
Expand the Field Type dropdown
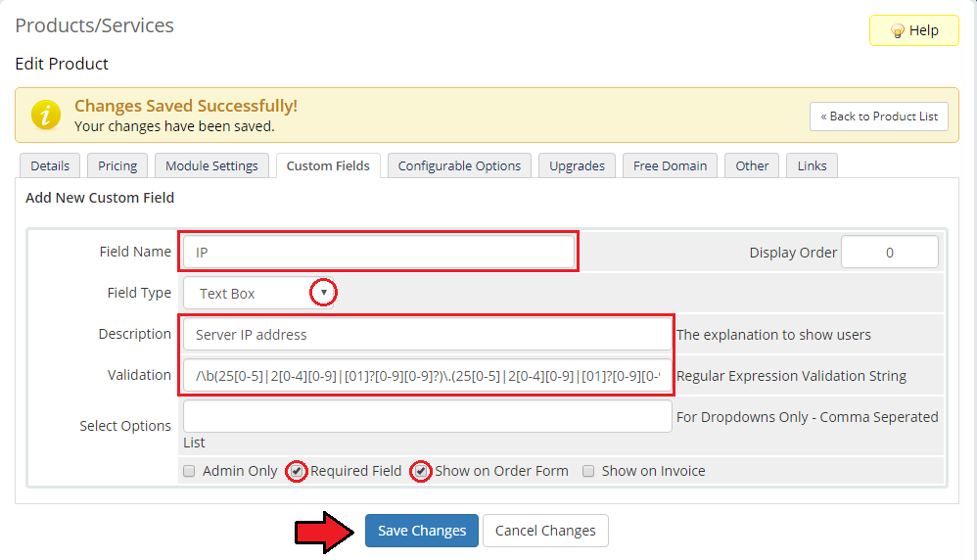click(x=258, y=293)
